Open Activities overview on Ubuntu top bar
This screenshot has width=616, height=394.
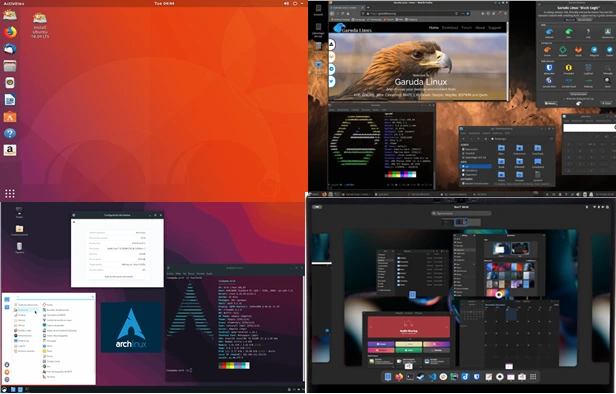pyautogui.click(x=14, y=3)
